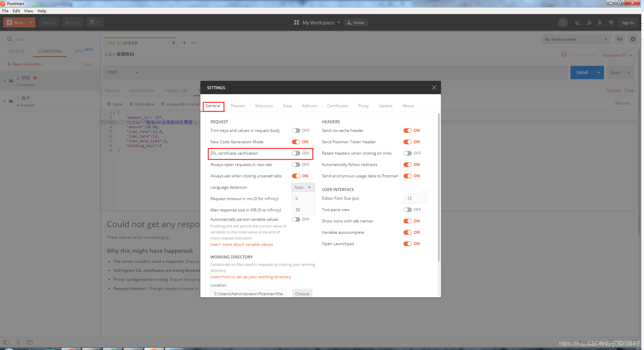Click the Editor Font Size field

(415, 198)
